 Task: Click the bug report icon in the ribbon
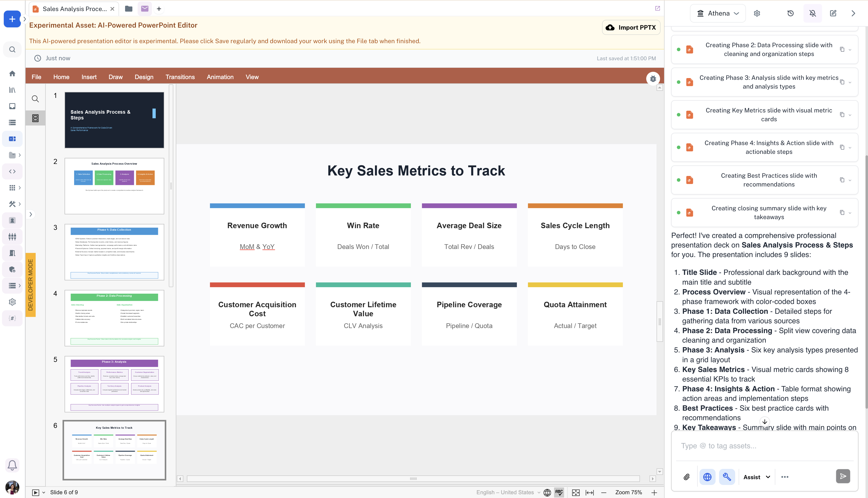[x=653, y=79]
